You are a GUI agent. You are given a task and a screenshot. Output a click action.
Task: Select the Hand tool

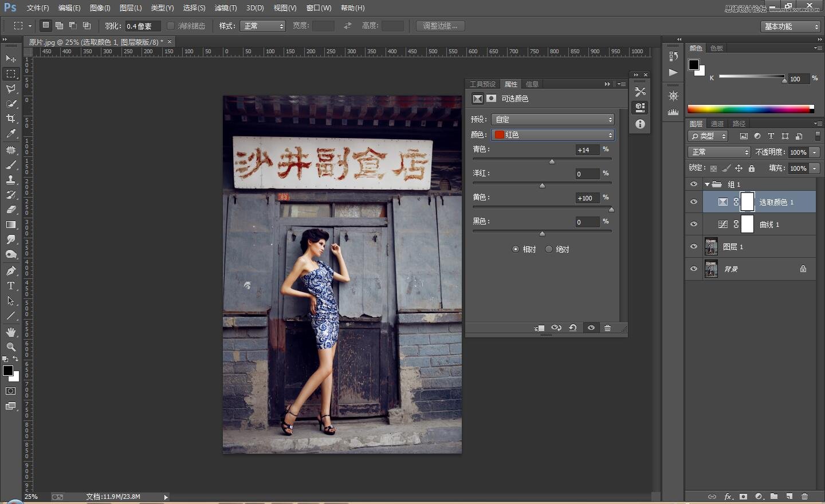coord(11,332)
